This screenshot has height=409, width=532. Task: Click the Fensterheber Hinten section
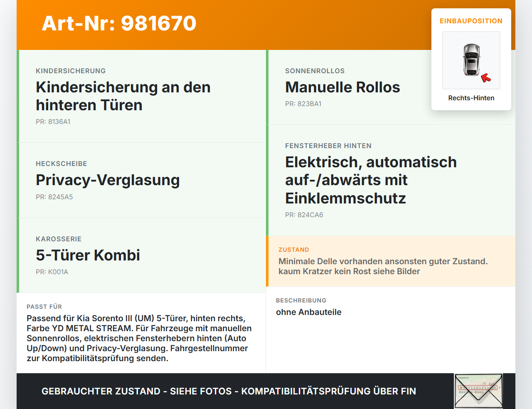tap(370, 180)
